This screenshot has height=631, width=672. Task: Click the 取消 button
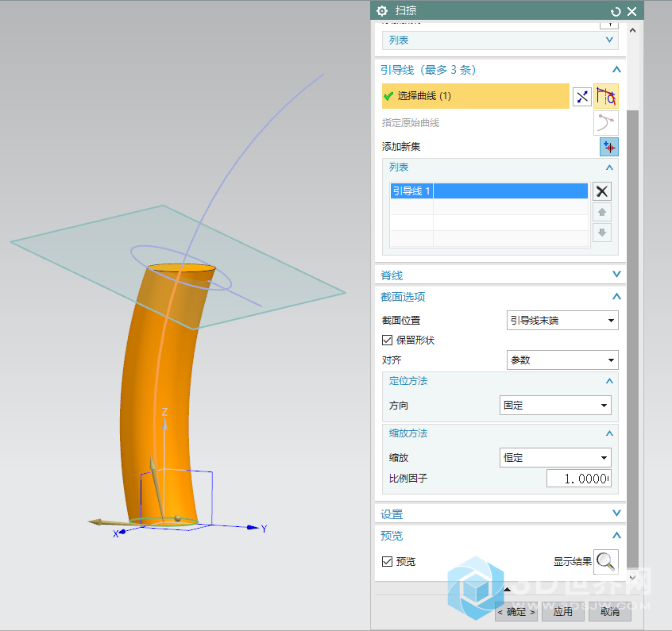(x=610, y=612)
